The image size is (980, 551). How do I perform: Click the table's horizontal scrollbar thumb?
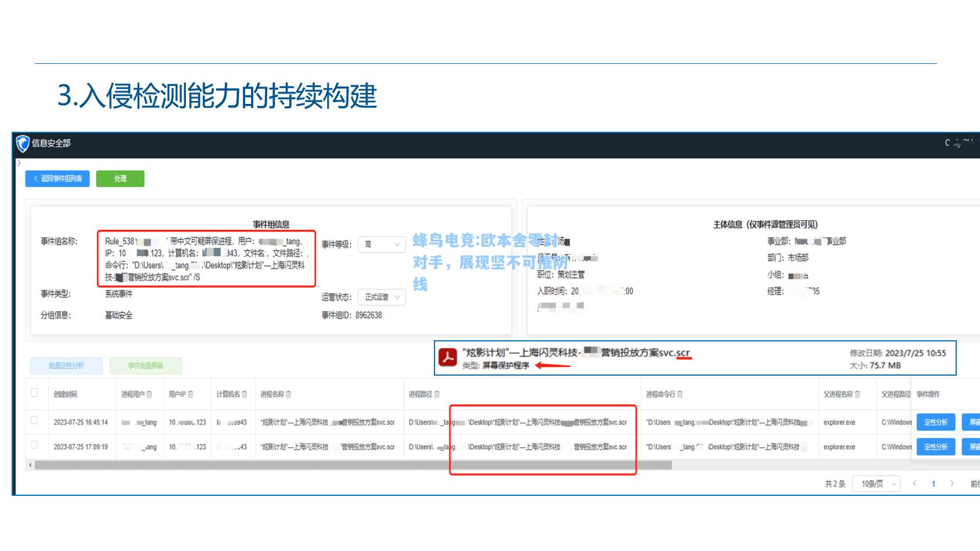coord(353,465)
